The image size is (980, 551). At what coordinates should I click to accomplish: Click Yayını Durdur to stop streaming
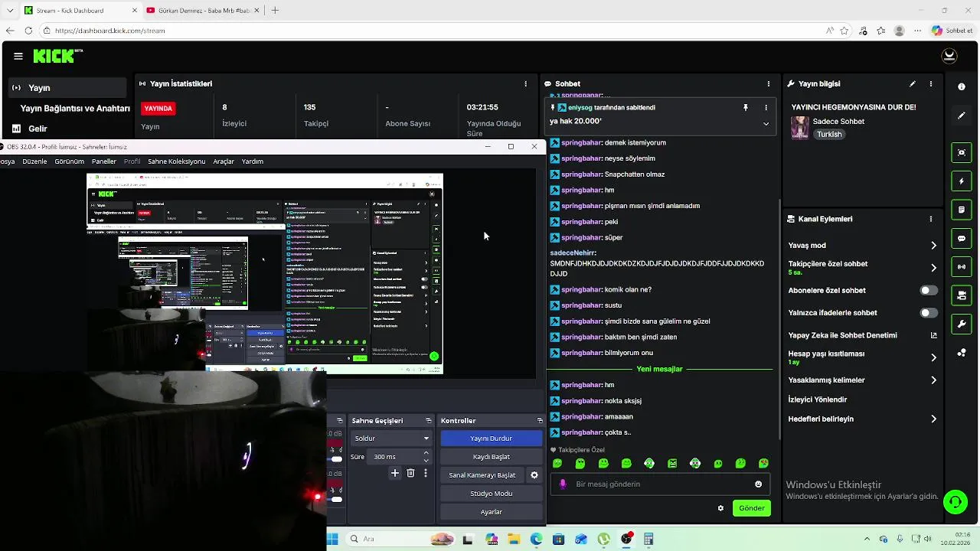[x=492, y=439]
